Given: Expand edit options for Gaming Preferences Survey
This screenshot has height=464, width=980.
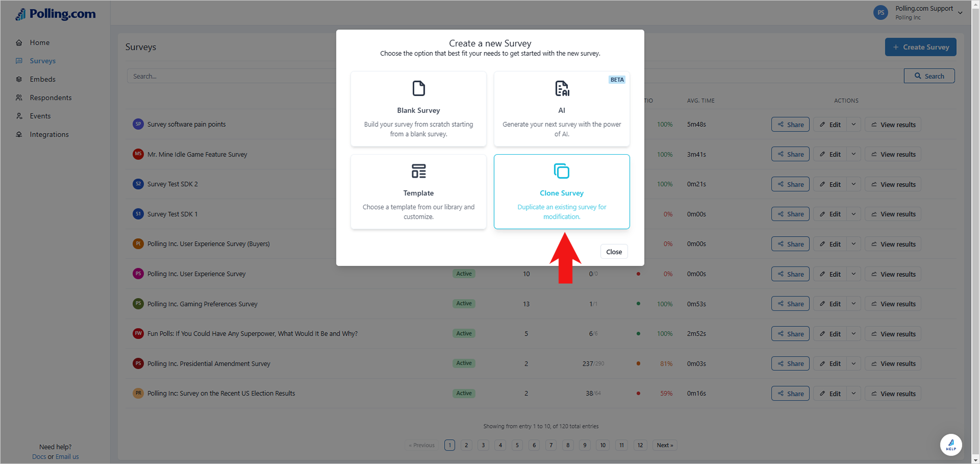Looking at the screenshot, I should coord(854,304).
